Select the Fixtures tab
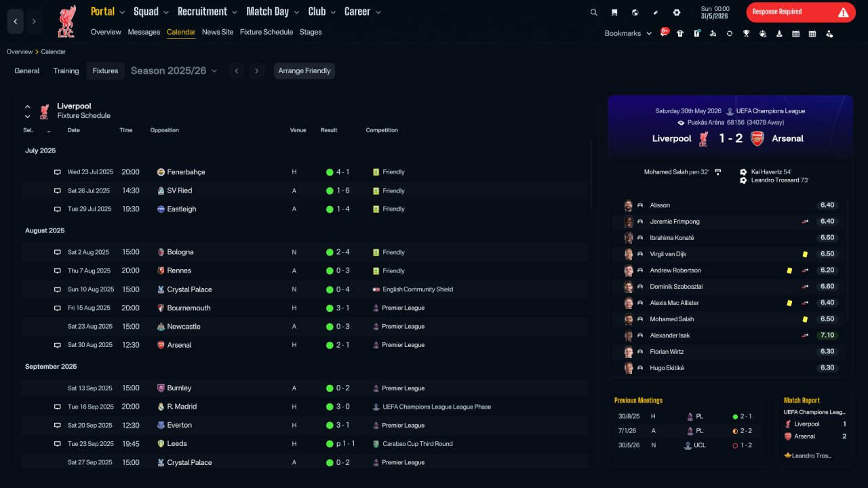 105,71
